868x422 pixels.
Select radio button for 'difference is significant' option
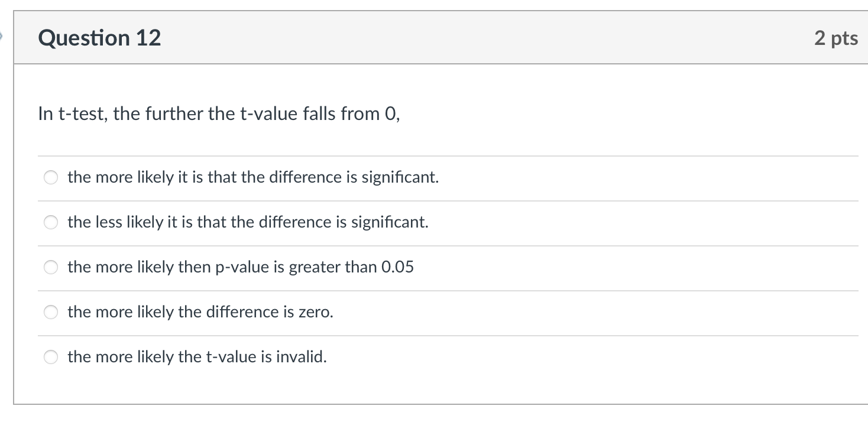[51, 177]
